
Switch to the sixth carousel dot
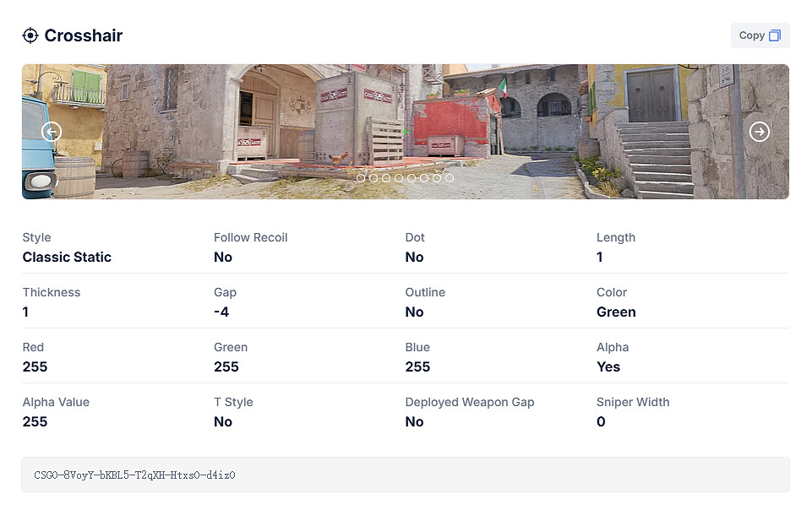click(x=424, y=178)
